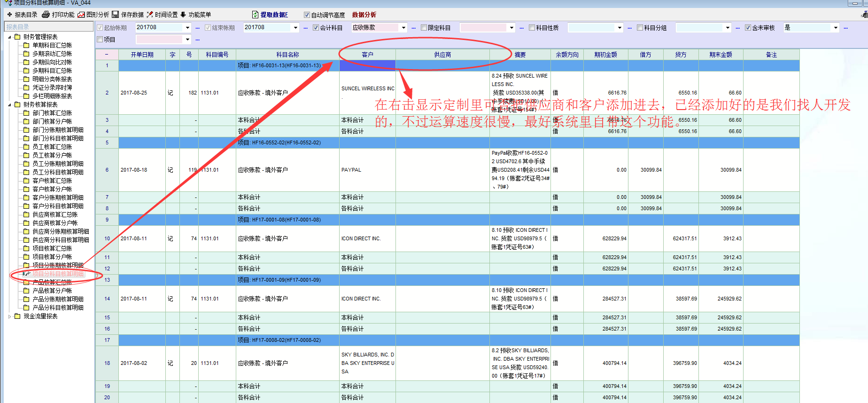Image resolution: width=868 pixels, height=403 pixels.
Task: Click the 功能菜单 down-arrow icon
Action: pyautogui.click(x=183, y=15)
